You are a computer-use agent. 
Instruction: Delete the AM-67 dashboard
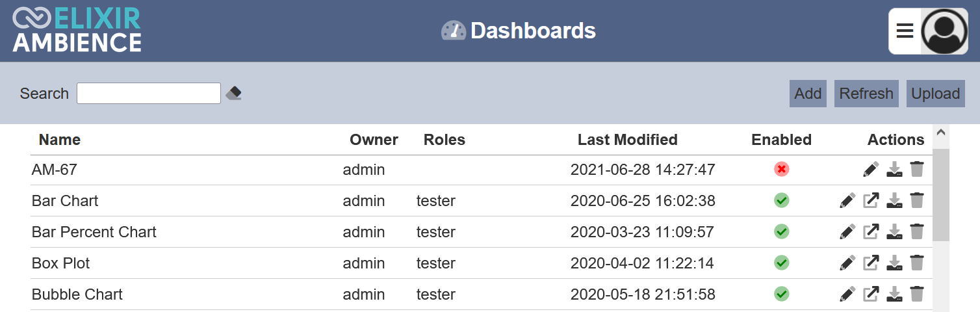tap(917, 170)
